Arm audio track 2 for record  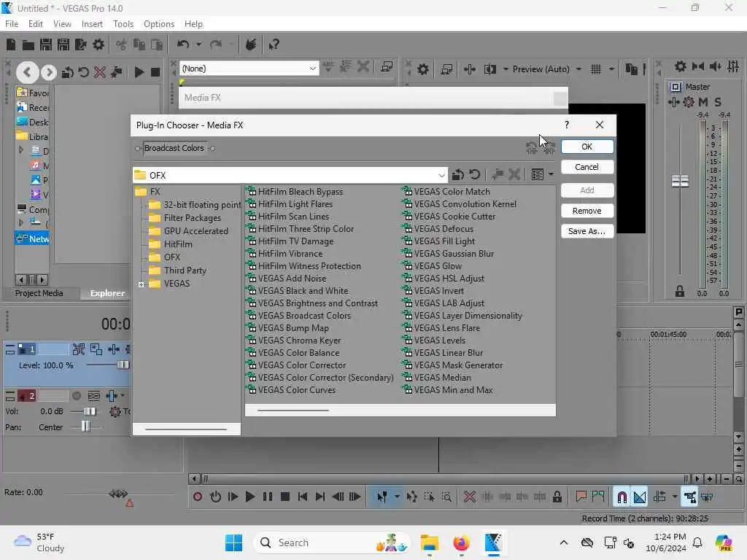click(x=76, y=396)
